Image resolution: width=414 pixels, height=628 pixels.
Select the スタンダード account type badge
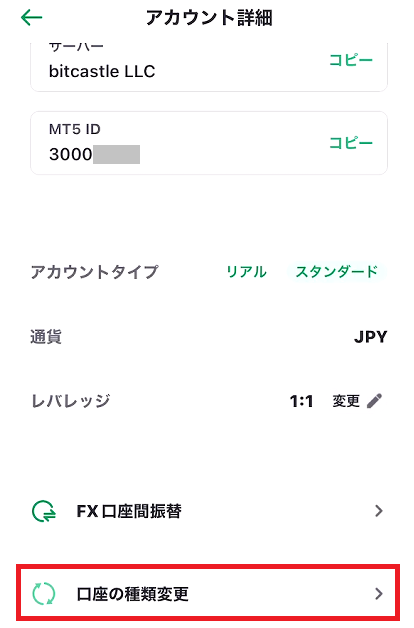(336, 272)
